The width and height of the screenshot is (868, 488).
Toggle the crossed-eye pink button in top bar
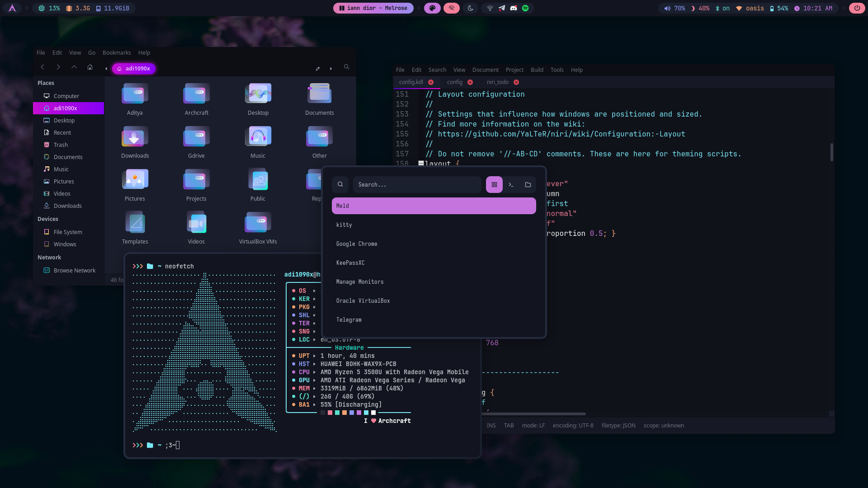tap(451, 8)
